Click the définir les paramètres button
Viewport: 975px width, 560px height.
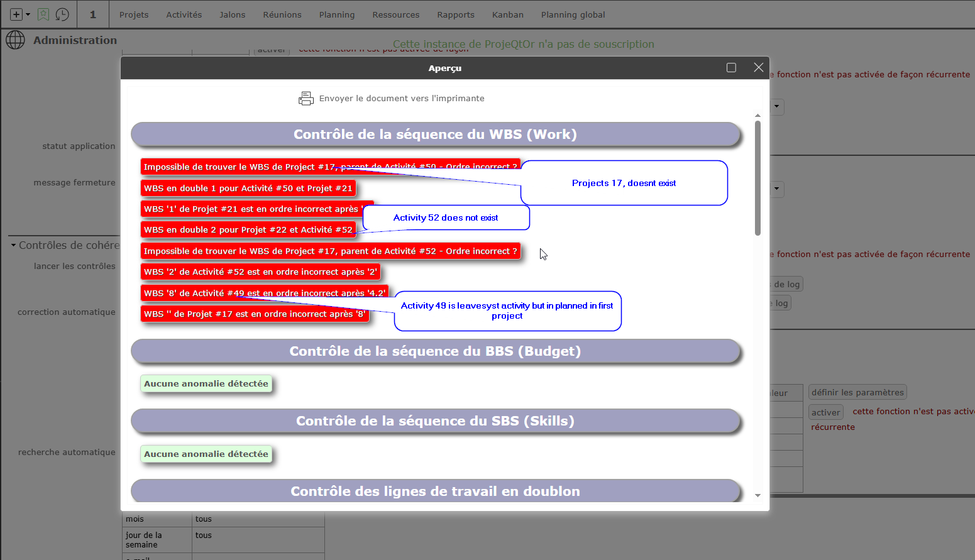click(857, 392)
